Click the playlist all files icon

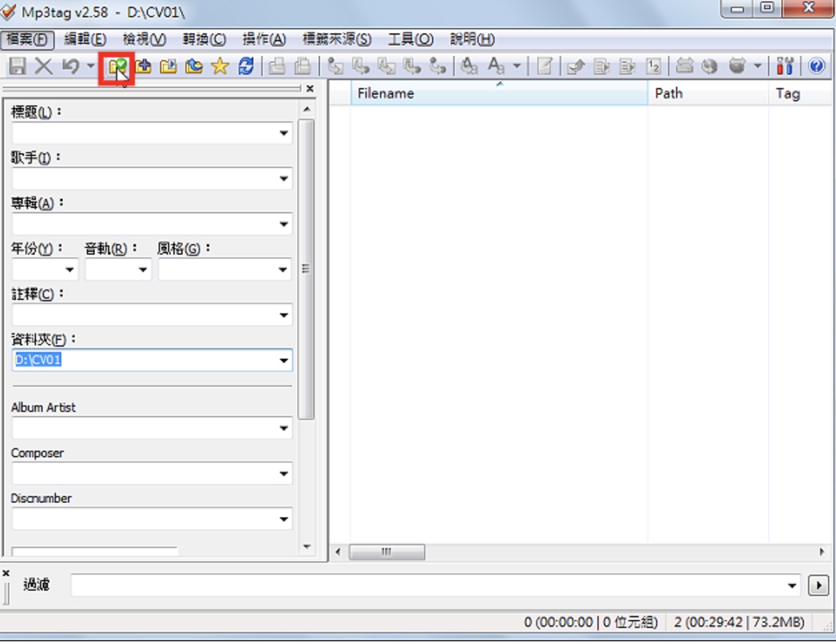click(627, 66)
